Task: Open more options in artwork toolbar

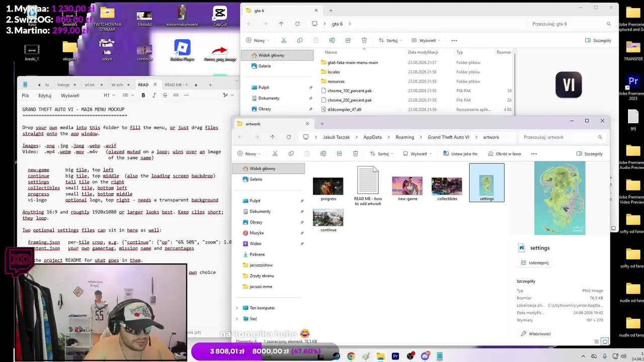Action: pyautogui.click(x=534, y=153)
